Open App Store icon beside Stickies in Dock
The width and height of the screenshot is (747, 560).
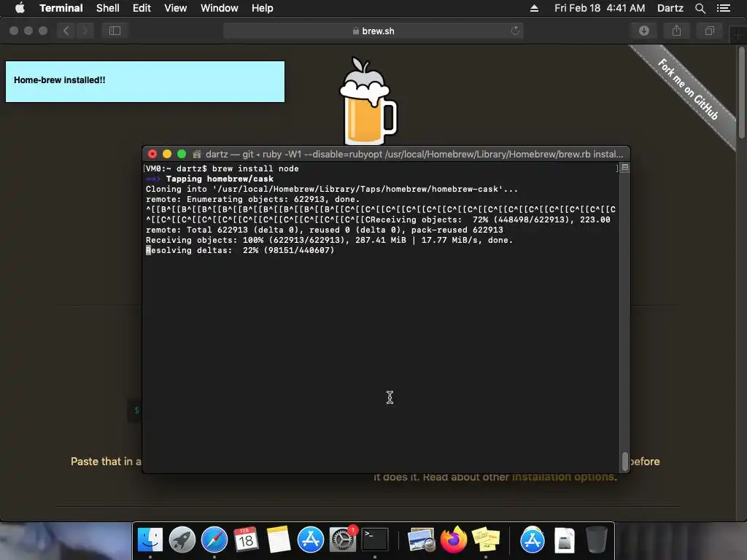532,540
